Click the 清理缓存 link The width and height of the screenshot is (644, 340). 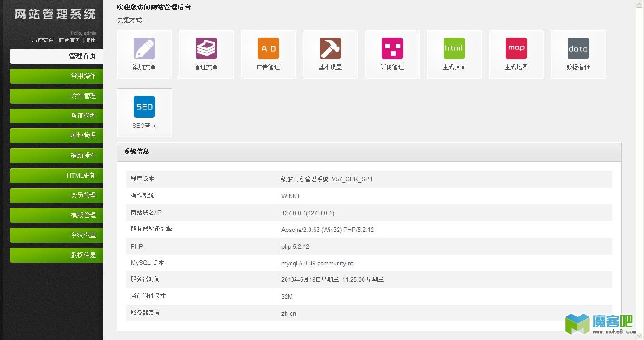[43, 40]
